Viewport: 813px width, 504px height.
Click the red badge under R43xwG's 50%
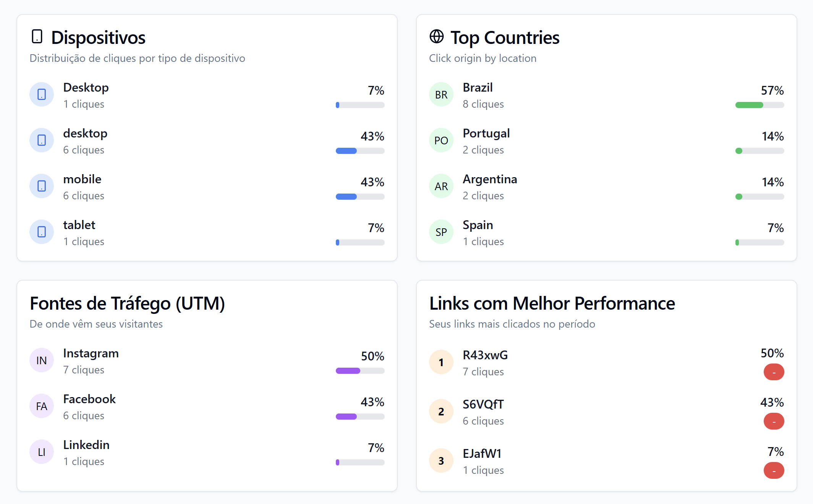774,372
